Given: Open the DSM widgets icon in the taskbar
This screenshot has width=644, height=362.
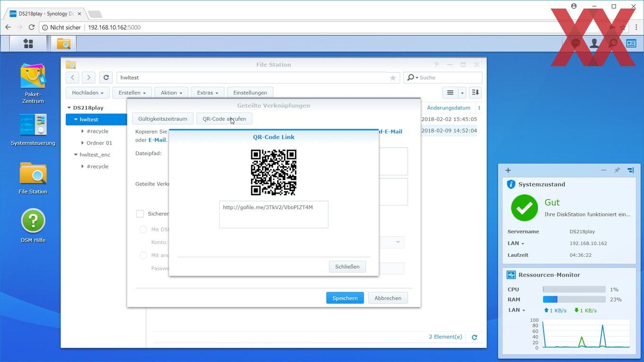Looking at the screenshot, I should (x=631, y=44).
